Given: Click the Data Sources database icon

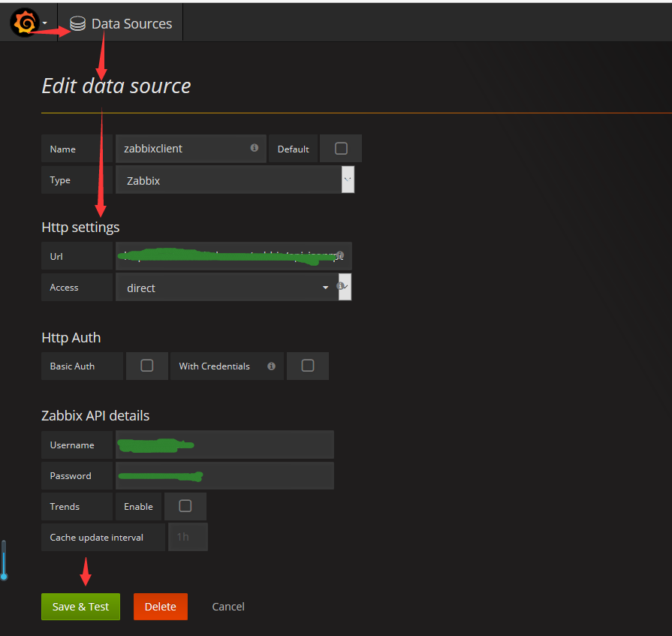Looking at the screenshot, I should point(77,23).
